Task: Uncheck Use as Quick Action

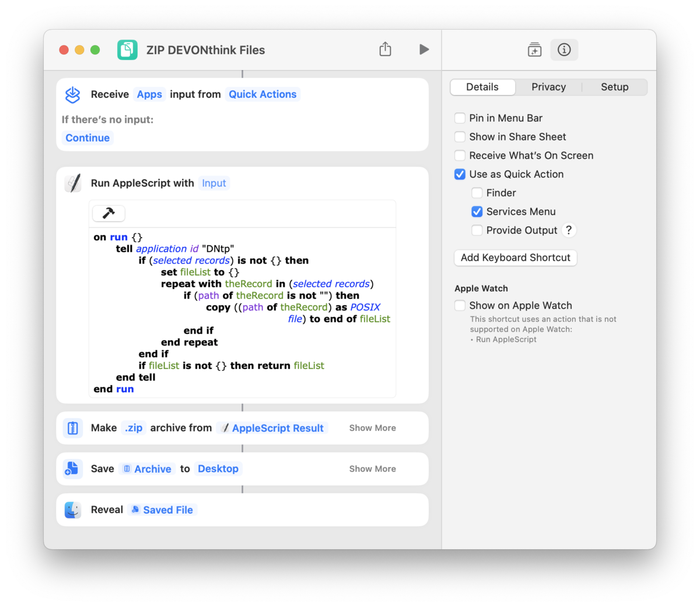Action: [x=460, y=174]
